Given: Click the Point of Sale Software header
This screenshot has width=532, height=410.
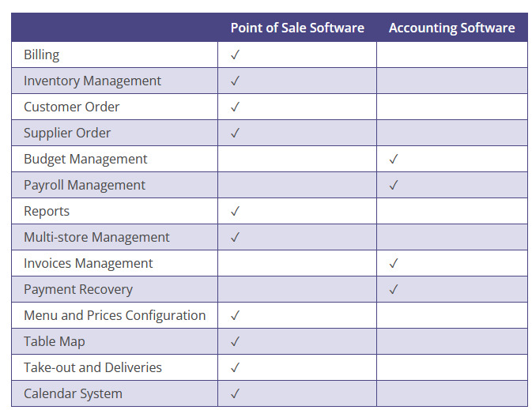Looking at the screenshot, I should tap(297, 28).
